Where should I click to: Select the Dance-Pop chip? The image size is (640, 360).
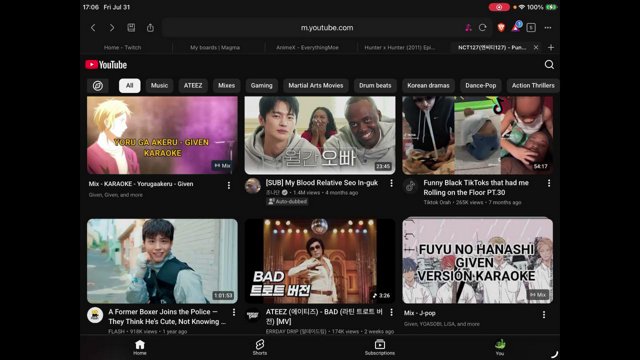[x=480, y=86]
